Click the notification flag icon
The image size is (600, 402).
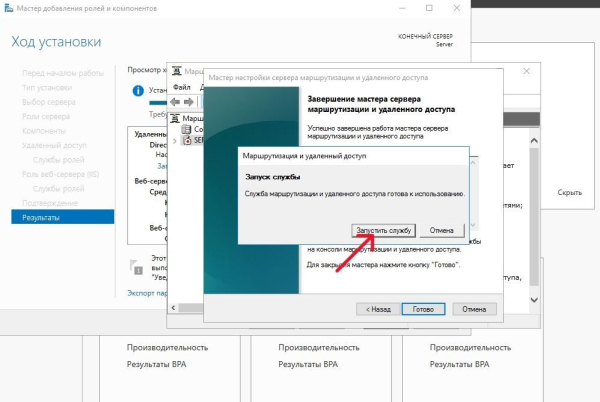pos(136,267)
